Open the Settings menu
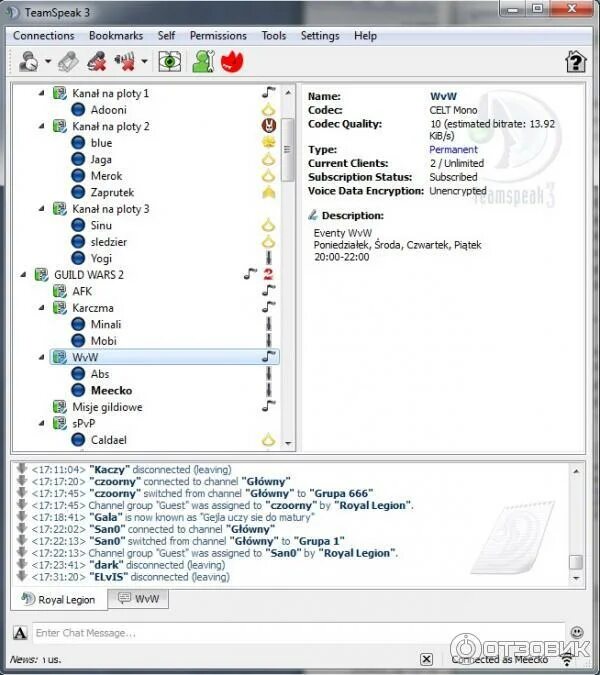This screenshot has height=675, width=600. coord(320,36)
